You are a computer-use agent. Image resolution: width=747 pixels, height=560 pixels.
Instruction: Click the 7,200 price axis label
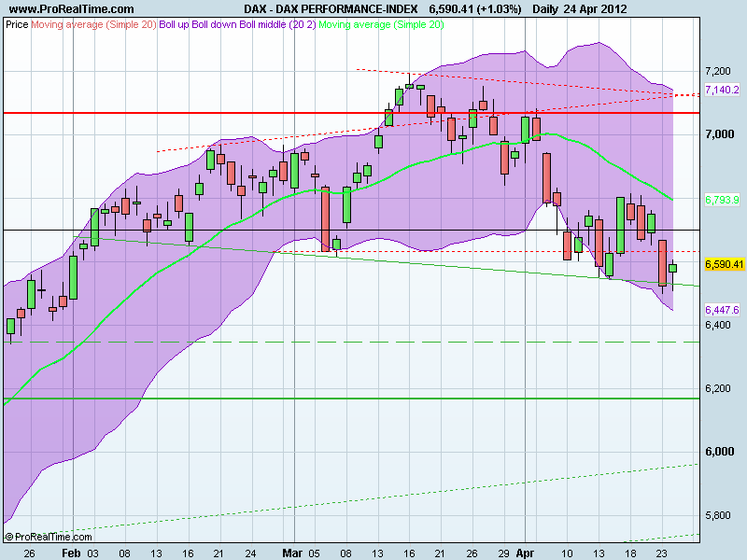click(x=717, y=71)
